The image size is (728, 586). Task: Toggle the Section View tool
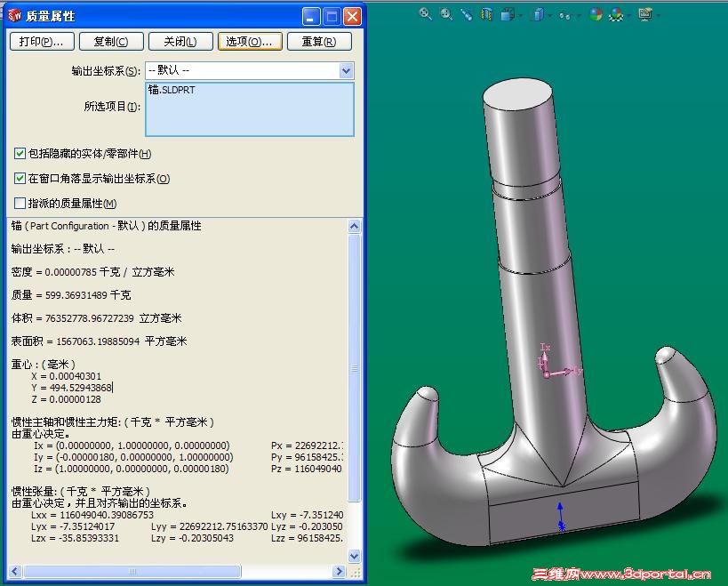486,14
